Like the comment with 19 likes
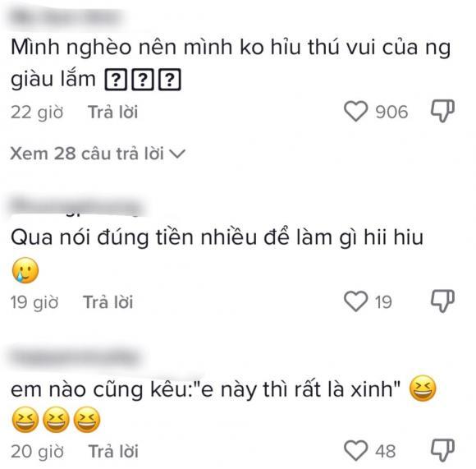The height and width of the screenshot is (469, 476). 355,301
